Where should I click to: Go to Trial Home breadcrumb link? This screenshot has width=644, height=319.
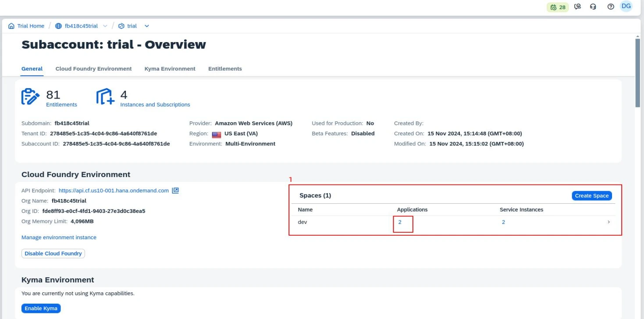31,26
